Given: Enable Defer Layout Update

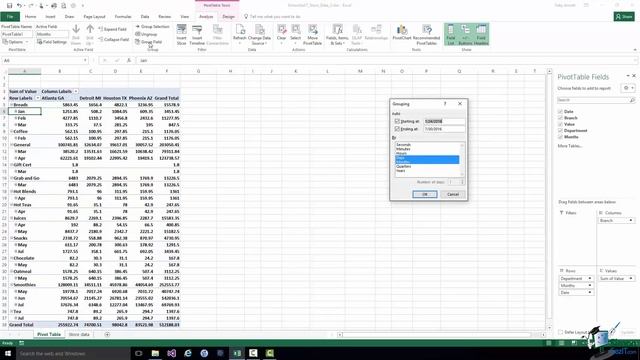Looking at the screenshot, I should (560, 332).
